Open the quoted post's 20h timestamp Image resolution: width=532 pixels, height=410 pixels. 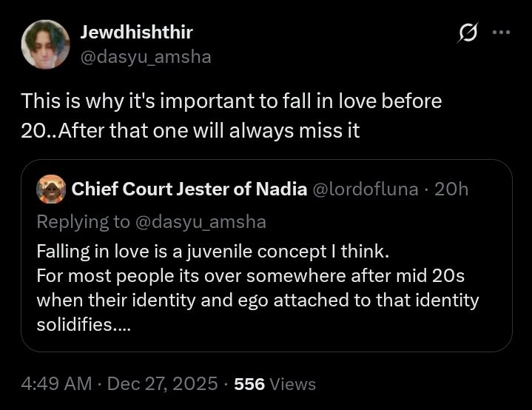pos(451,189)
